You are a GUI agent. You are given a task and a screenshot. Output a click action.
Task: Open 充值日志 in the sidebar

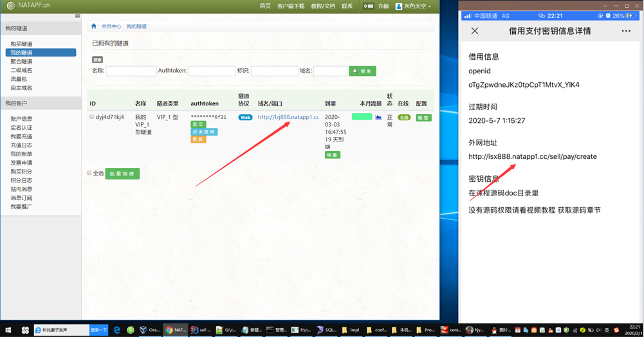tap(21, 145)
